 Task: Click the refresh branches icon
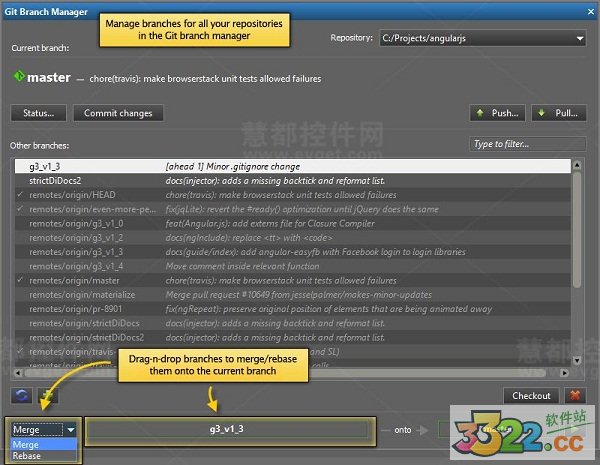pos(21,395)
